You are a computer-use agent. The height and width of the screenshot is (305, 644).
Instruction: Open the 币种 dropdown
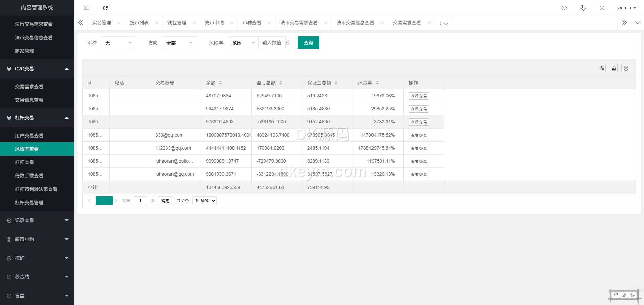point(118,43)
